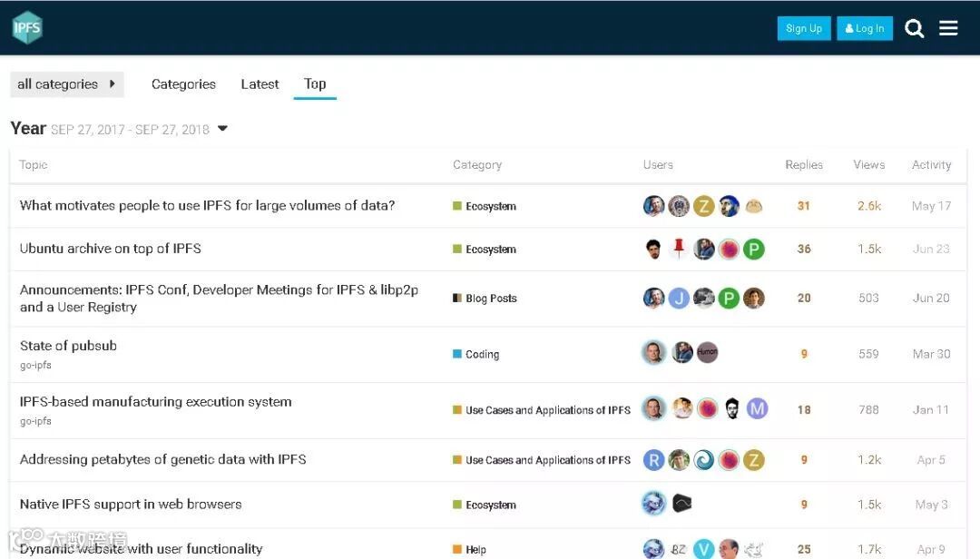Open Native IPFS support in web browsers topic

tap(130, 504)
